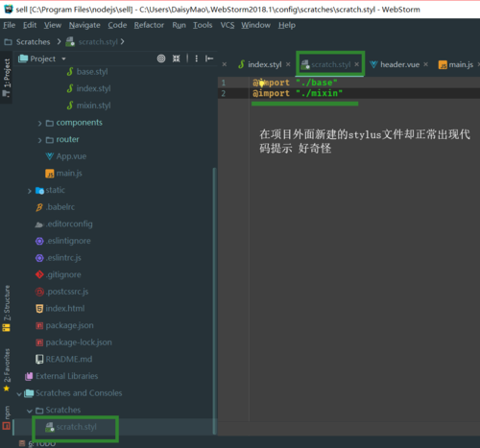Click the Project panel vertical scrollbar
The image size is (480, 448).
(x=214, y=300)
